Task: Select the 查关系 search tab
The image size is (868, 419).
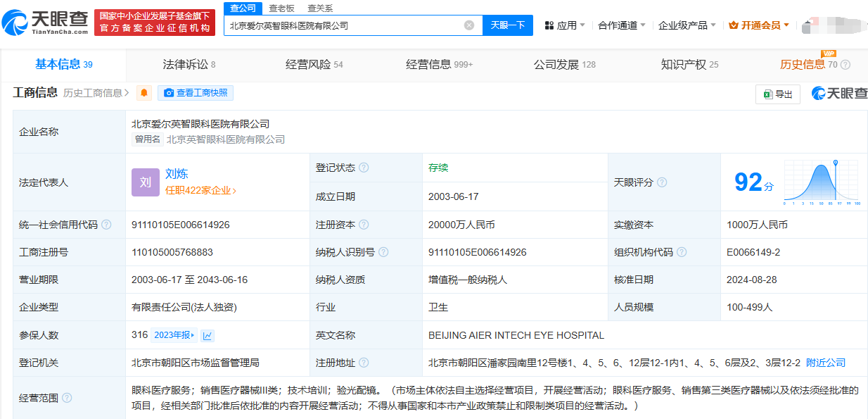Action: 320,8
